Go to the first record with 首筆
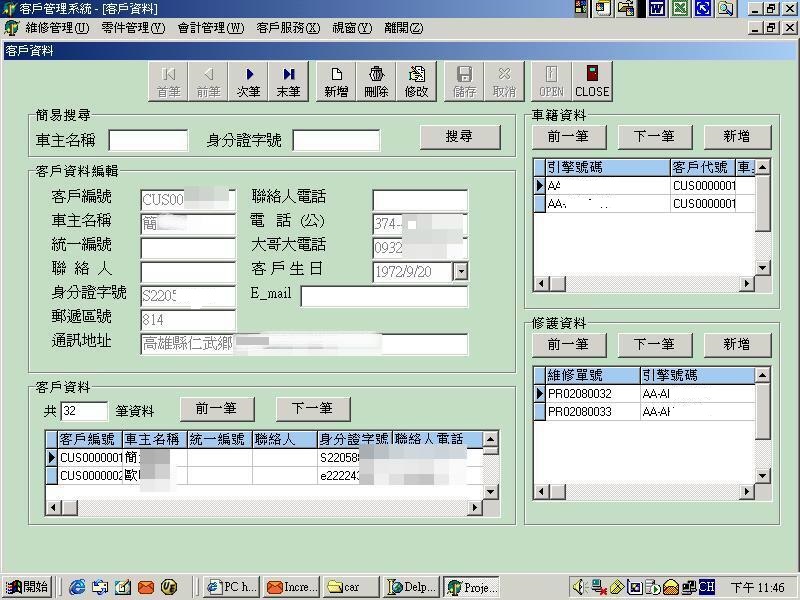The height and width of the screenshot is (600, 800). tap(168, 82)
